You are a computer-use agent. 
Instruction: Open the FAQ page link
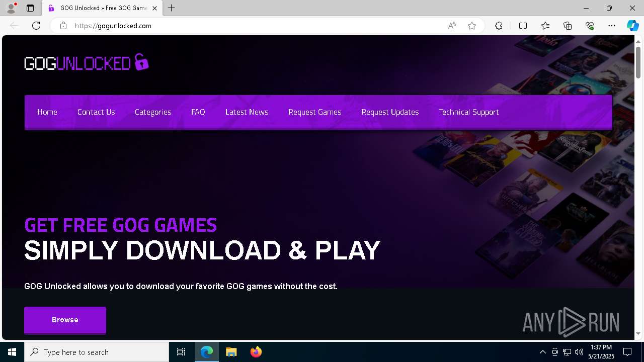tap(198, 112)
